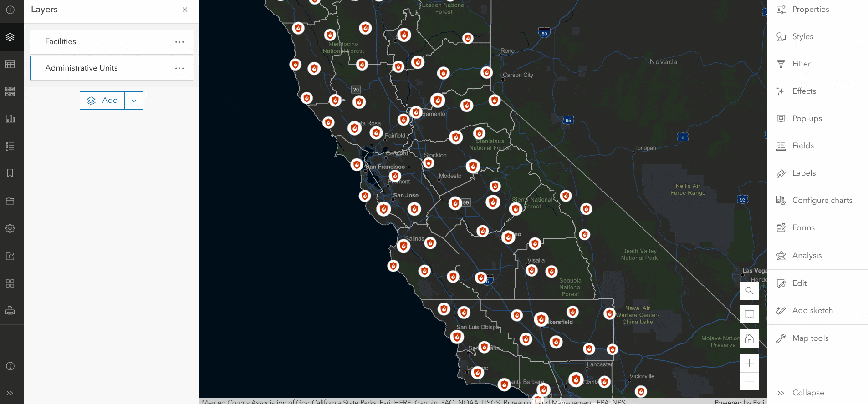Click the Share map icon
The image size is (868, 404).
tap(10, 256)
